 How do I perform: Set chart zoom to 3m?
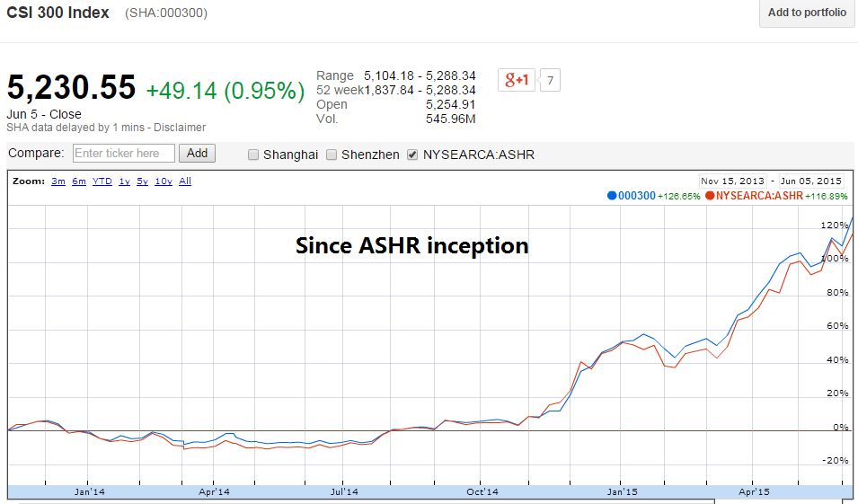[x=58, y=181]
